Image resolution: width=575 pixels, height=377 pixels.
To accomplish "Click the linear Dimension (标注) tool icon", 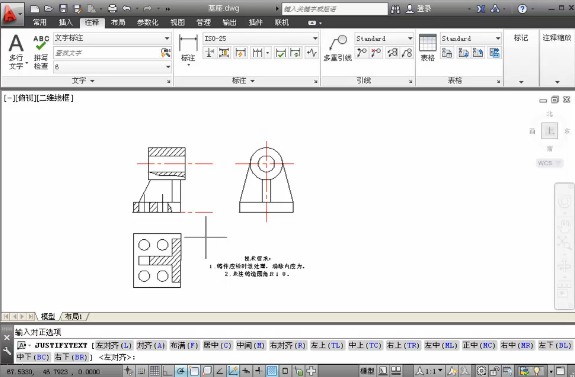I will pos(188,48).
